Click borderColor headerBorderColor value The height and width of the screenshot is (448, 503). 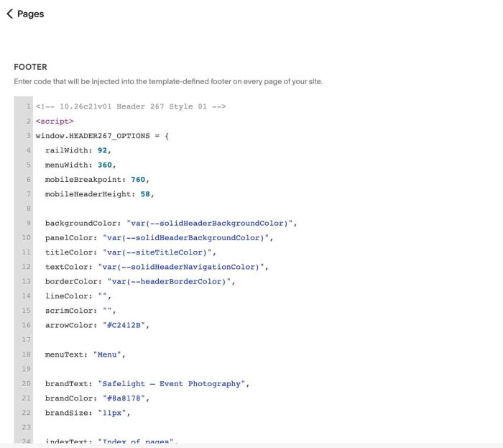pyautogui.click(x=169, y=281)
